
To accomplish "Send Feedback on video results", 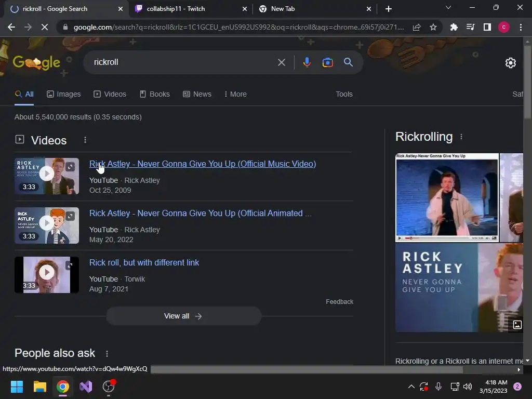I will pyautogui.click(x=339, y=302).
